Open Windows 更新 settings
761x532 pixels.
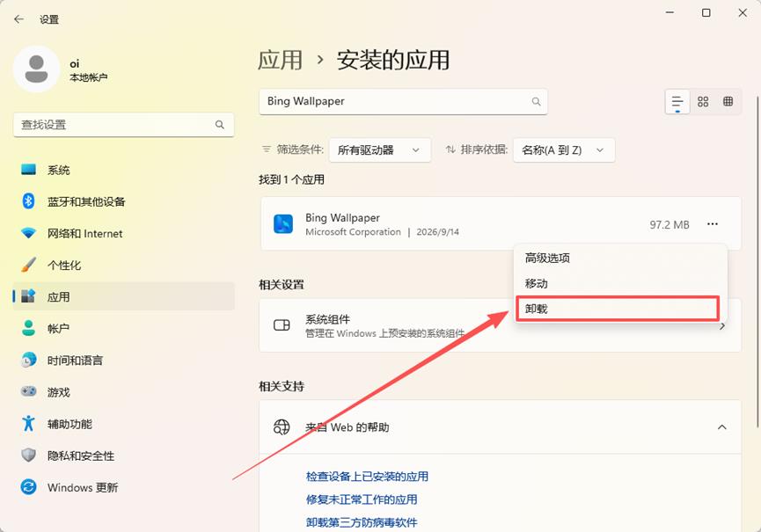[124, 487]
